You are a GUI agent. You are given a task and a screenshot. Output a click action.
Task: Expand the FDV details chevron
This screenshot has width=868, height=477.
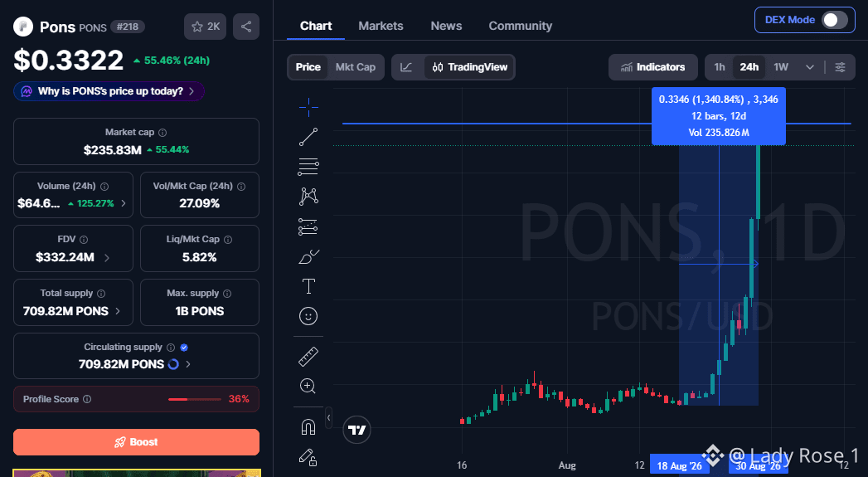tap(107, 258)
